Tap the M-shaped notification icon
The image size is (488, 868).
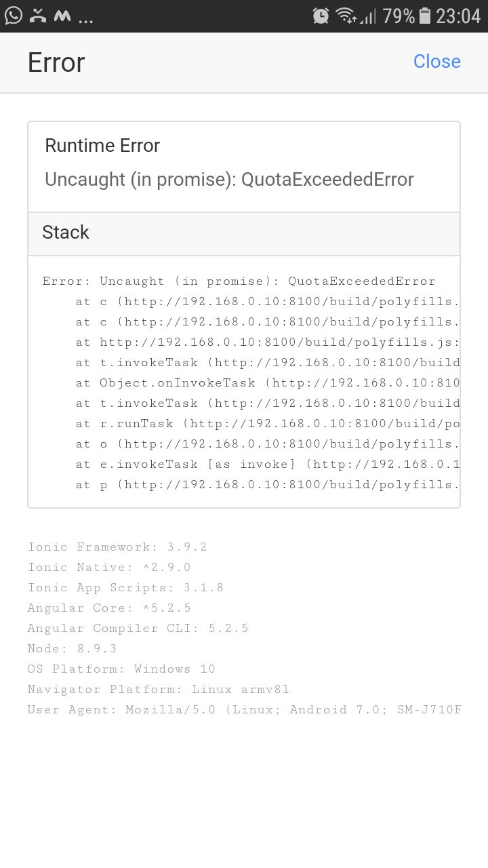click(62, 16)
